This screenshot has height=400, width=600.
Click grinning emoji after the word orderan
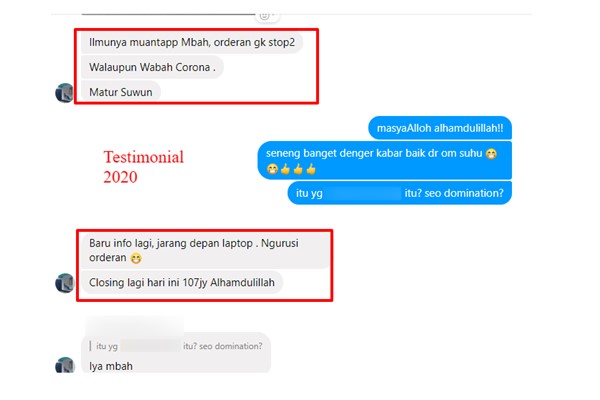pyautogui.click(x=136, y=259)
